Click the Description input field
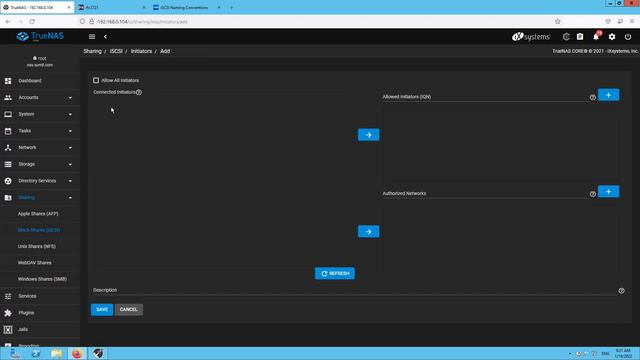The height and width of the screenshot is (360, 640). pos(354,290)
